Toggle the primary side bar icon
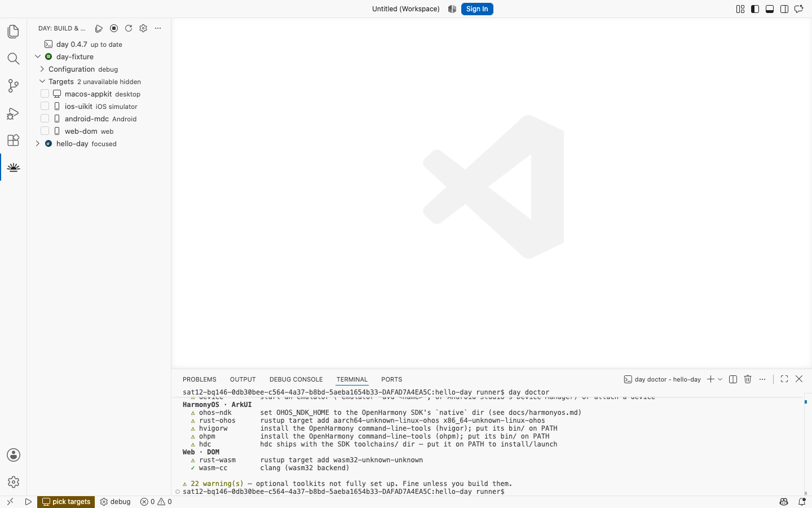 [x=755, y=9]
